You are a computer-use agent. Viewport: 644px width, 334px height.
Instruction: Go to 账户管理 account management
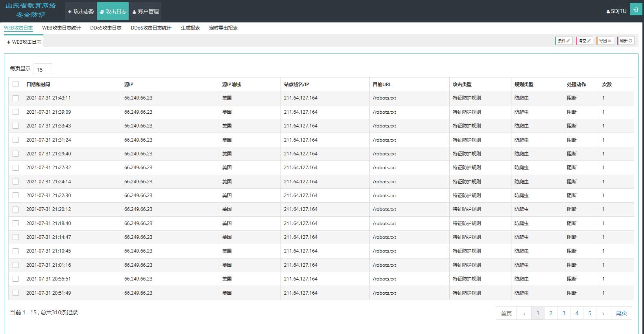[x=145, y=11]
